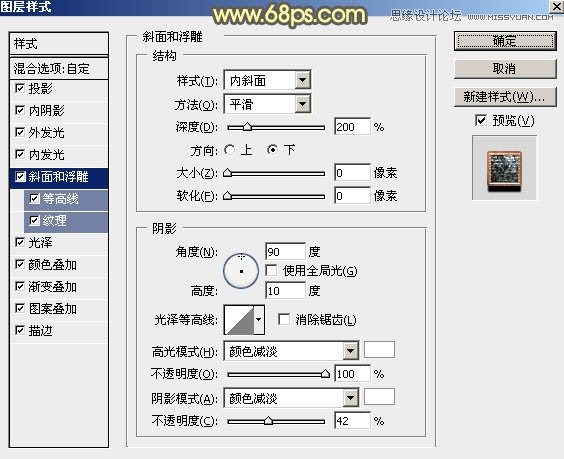Viewport: 564px width, 459px height.
Task: Toggle the 描边 checkbox
Action: [x=20, y=330]
